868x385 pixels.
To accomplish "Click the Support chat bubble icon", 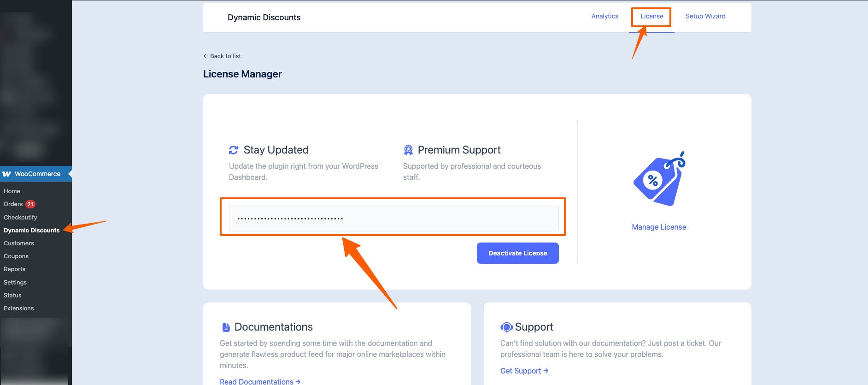I will [x=506, y=327].
